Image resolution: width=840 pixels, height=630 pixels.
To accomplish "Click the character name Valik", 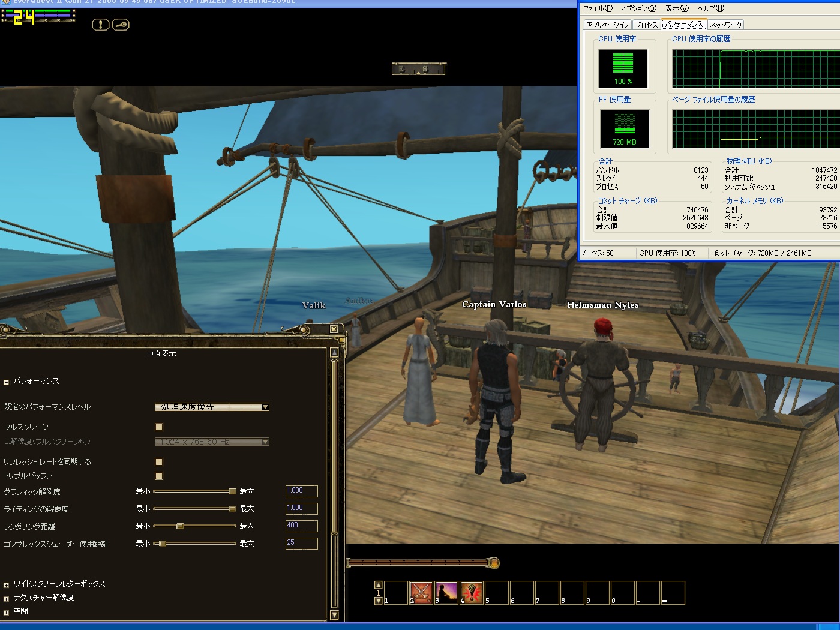I will 314,305.
